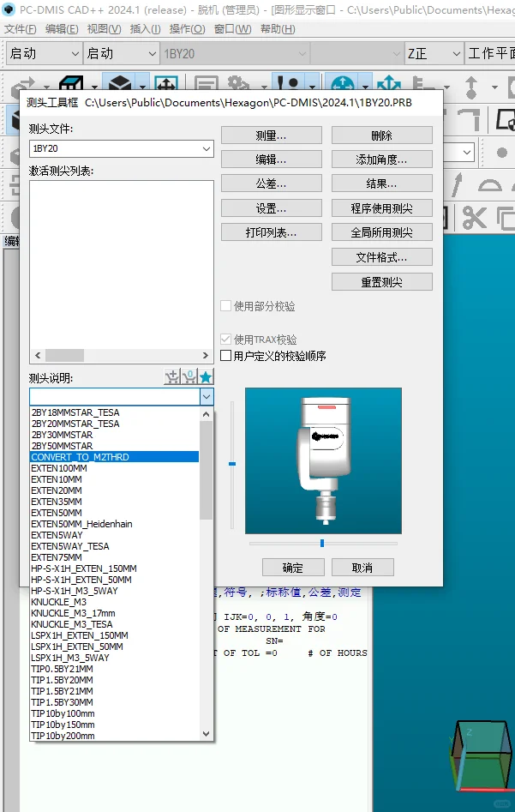
Task: Open the 视图(V) menu
Action: tap(104, 29)
